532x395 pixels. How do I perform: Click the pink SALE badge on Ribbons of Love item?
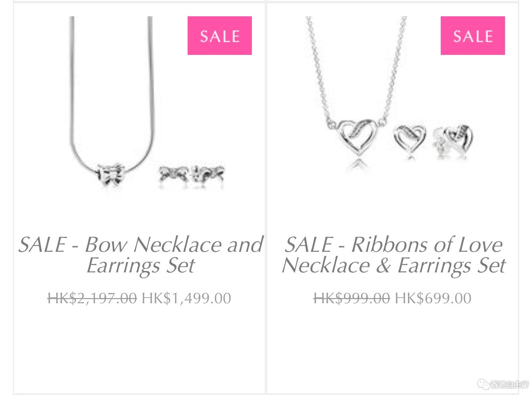[472, 36]
